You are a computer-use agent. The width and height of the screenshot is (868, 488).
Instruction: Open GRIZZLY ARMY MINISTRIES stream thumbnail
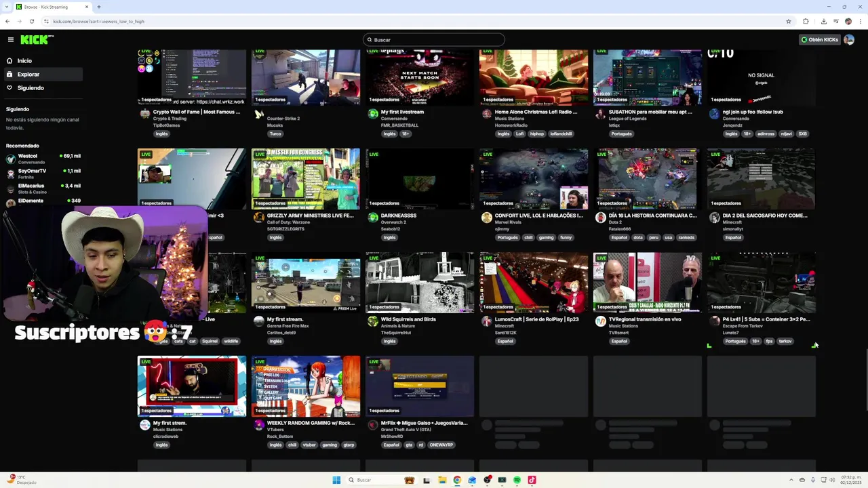tap(306, 178)
